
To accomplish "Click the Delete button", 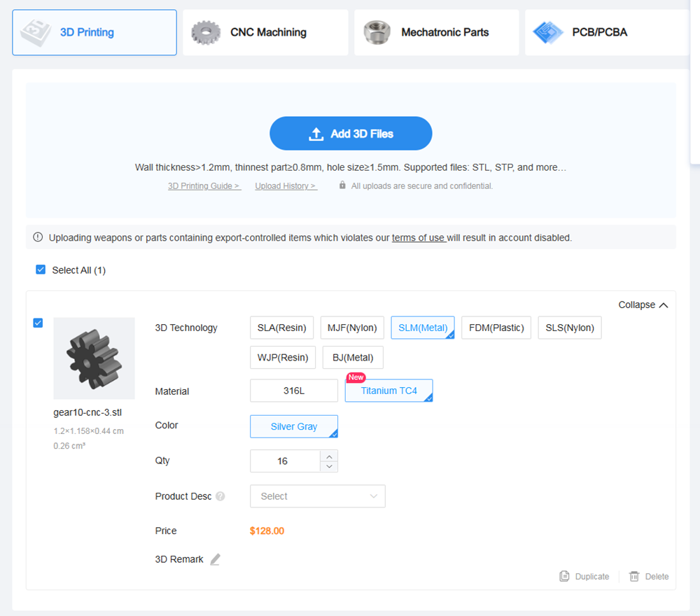I will [649, 576].
